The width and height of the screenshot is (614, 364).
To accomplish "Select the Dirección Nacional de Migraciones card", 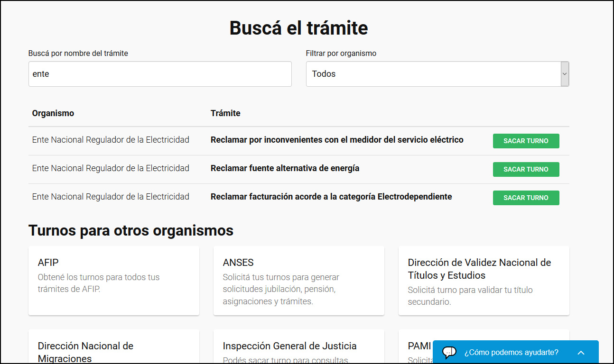I will pos(114,348).
